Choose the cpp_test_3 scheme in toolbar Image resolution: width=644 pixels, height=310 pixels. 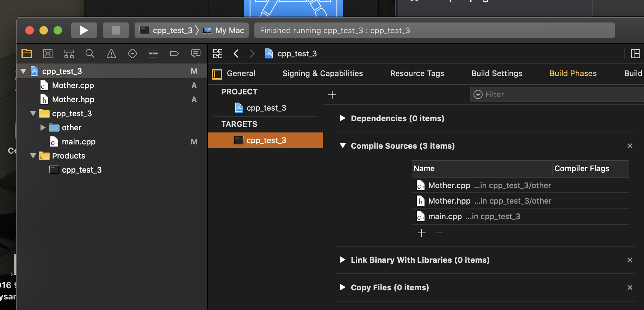[x=167, y=30]
